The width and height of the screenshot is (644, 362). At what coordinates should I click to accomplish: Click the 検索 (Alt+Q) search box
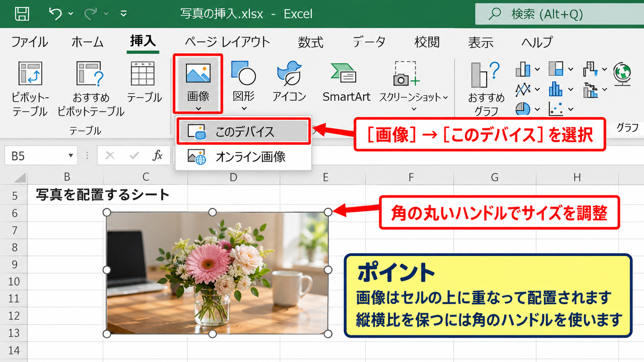point(559,14)
